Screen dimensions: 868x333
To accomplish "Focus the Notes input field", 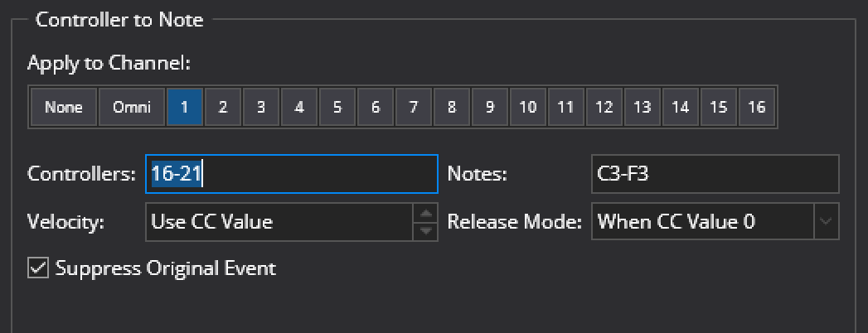I will click(x=715, y=174).
